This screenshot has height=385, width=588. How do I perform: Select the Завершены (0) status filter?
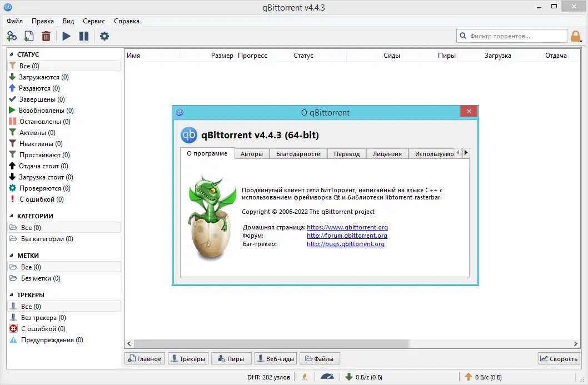[64, 99]
